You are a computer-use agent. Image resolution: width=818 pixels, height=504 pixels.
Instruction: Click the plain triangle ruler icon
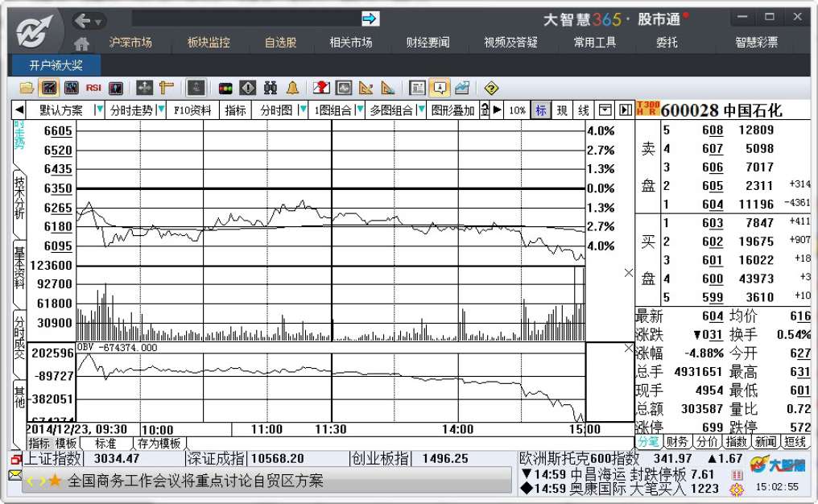[388, 88]
